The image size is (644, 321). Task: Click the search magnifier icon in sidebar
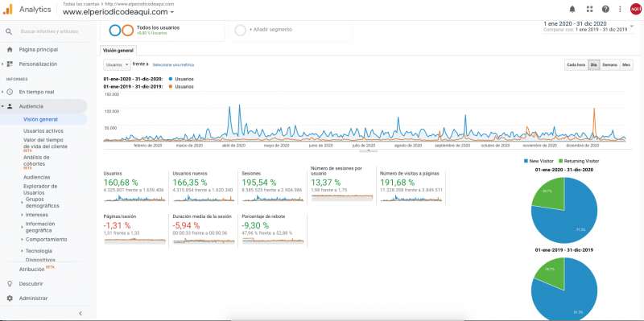coord(9,31)
